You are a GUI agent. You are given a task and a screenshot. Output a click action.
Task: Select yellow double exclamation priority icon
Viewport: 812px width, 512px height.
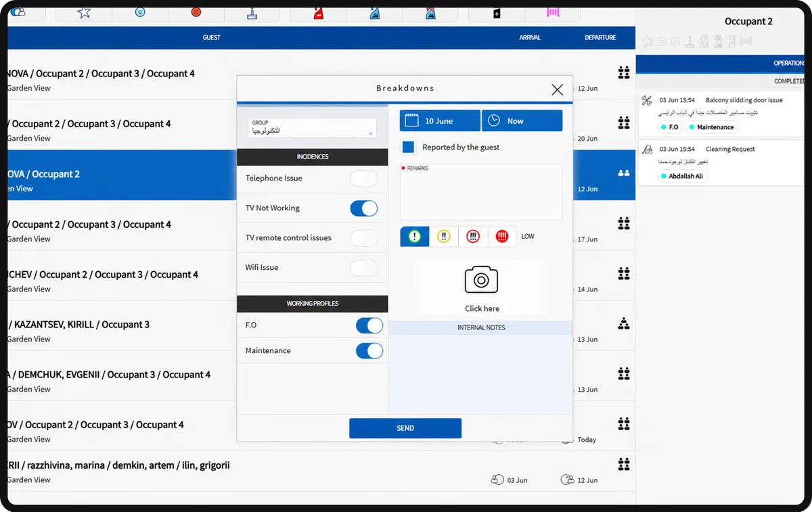tap(444, 236)
